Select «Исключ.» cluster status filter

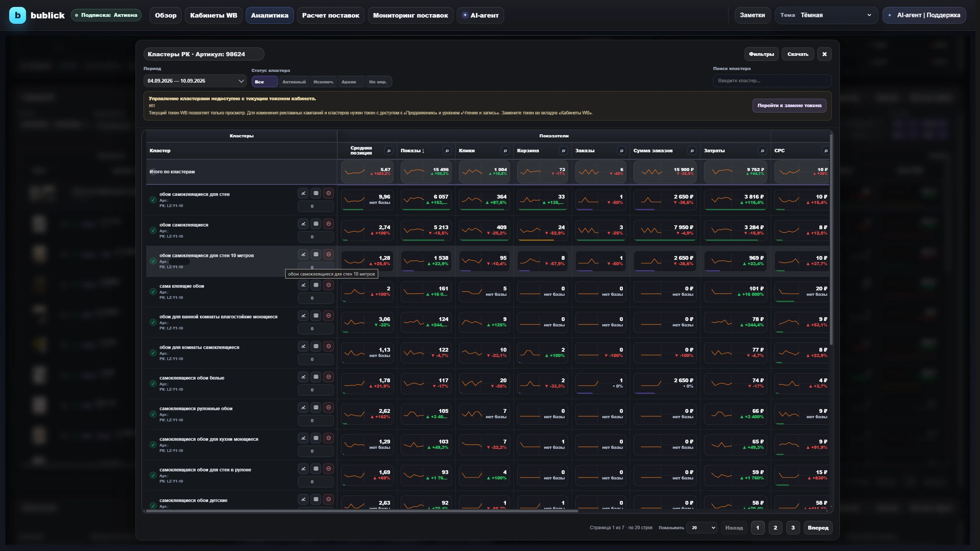pos(323,82)
